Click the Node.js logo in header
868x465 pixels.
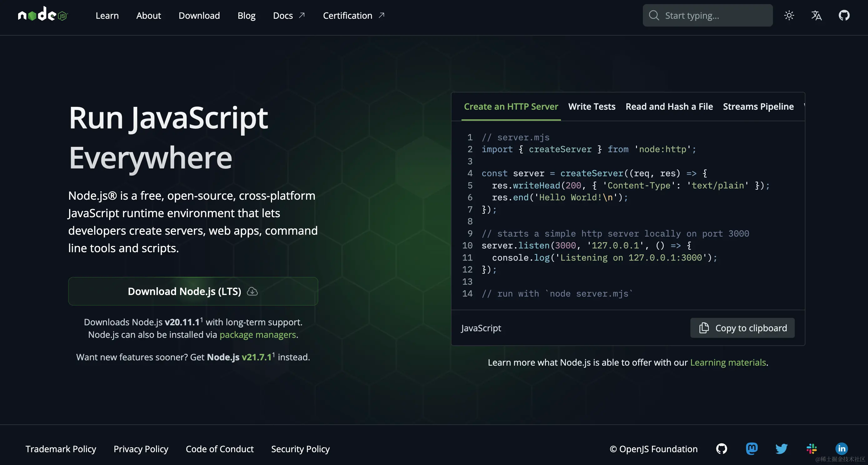[x=43, y=15]
